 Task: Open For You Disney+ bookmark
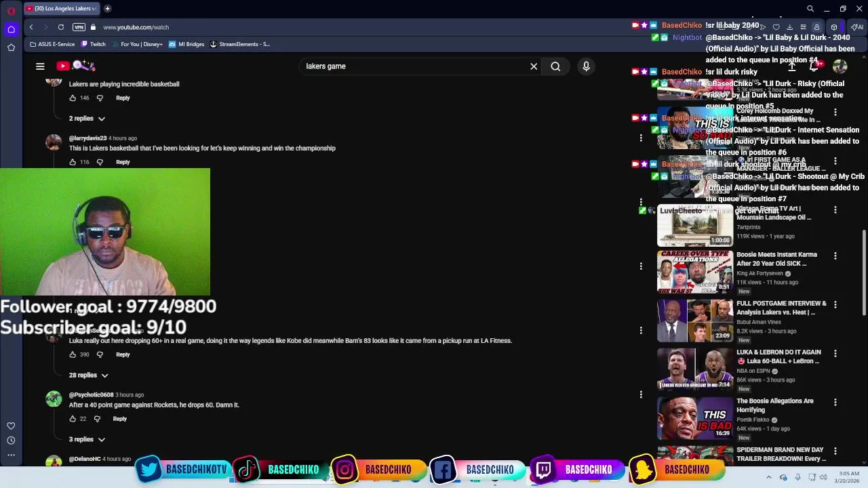tap(137, 44)
